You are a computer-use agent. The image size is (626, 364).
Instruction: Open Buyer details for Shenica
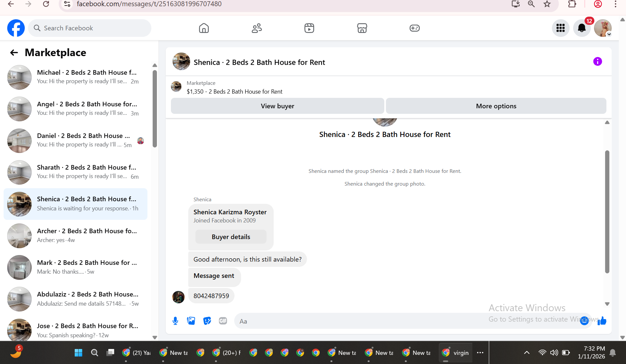(x=231, y=237)
